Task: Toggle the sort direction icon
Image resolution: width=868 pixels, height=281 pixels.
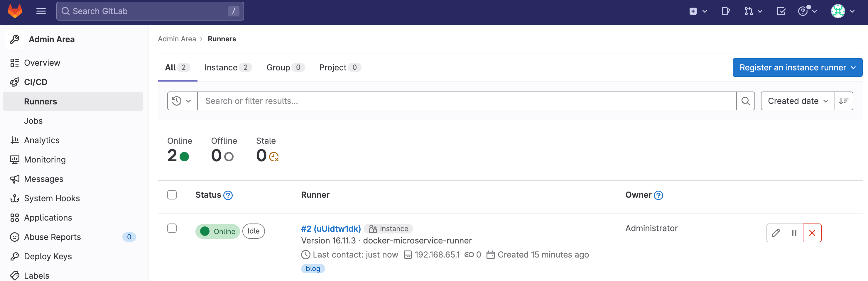Action: [844, 101]
